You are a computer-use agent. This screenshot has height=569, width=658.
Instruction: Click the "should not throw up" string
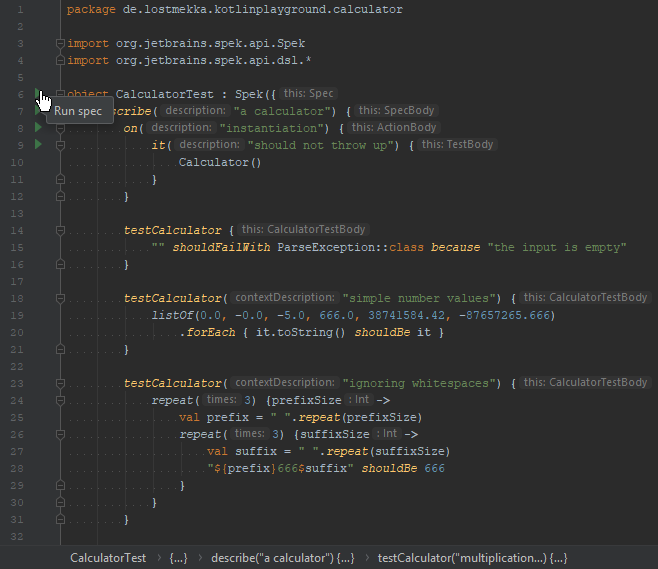pos(323,145)
